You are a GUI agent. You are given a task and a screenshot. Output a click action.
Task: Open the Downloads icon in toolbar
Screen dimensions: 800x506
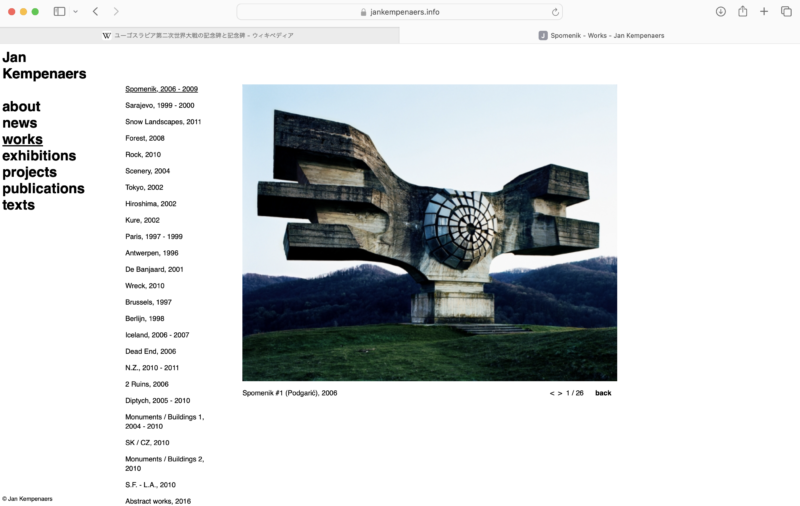point(720,12)
